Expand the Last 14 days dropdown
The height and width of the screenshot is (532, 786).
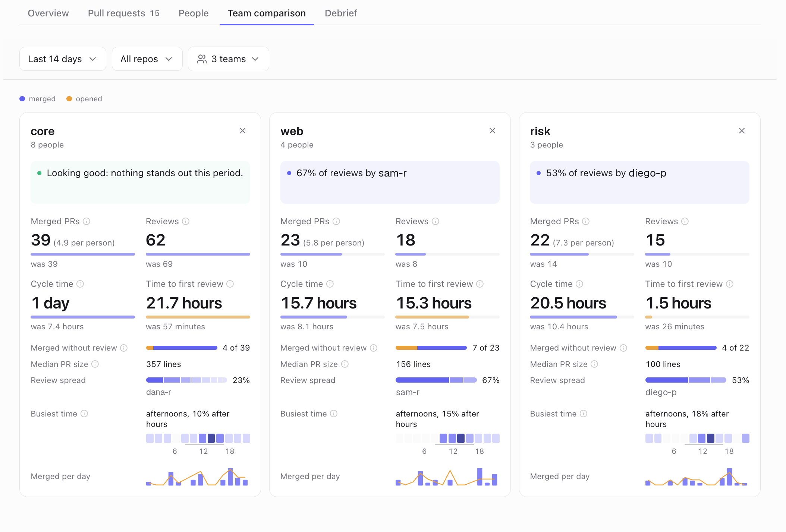click(x=63, y=59)
